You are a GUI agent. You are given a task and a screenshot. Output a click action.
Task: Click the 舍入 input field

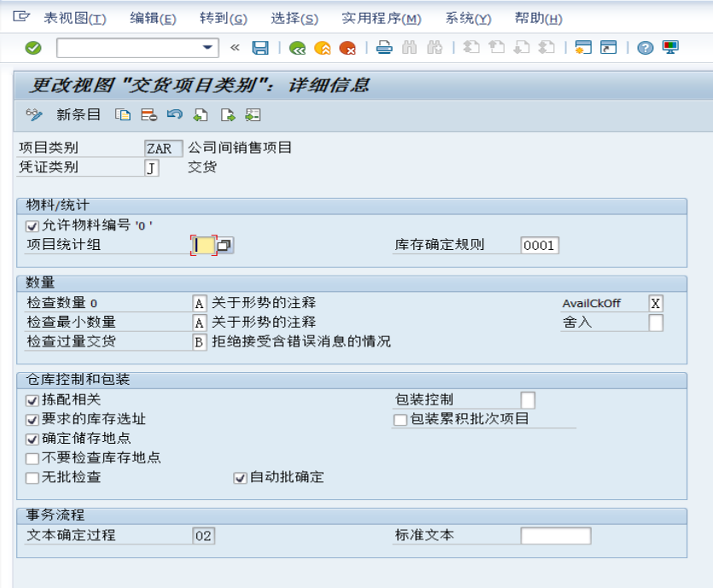(x=656, y=323)
